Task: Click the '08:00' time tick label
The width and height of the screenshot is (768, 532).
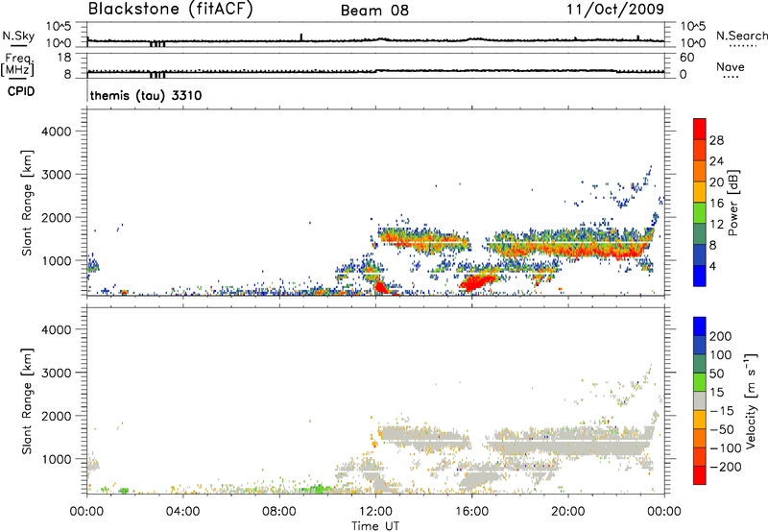Action: (x=279, y=512)
